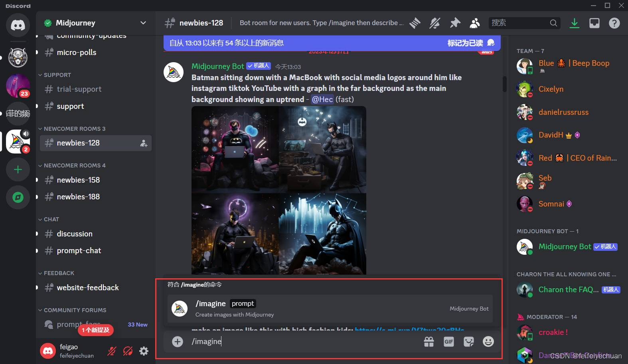The image size is (628, 364).
Task: Click the message attachment plus button
Action: click(x=178, y=342)
